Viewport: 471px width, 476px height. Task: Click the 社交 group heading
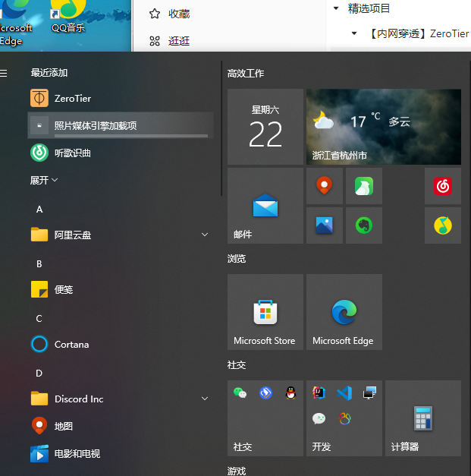237,364
